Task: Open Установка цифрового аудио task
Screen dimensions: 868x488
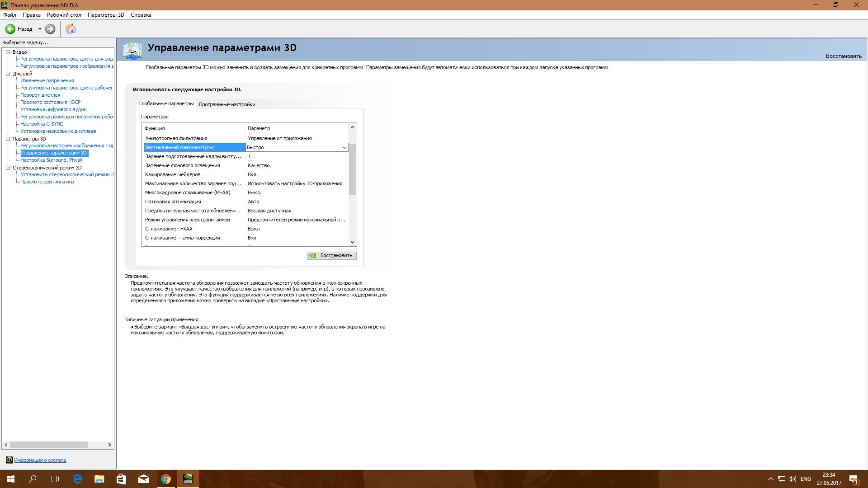Action: pos(53,109)
